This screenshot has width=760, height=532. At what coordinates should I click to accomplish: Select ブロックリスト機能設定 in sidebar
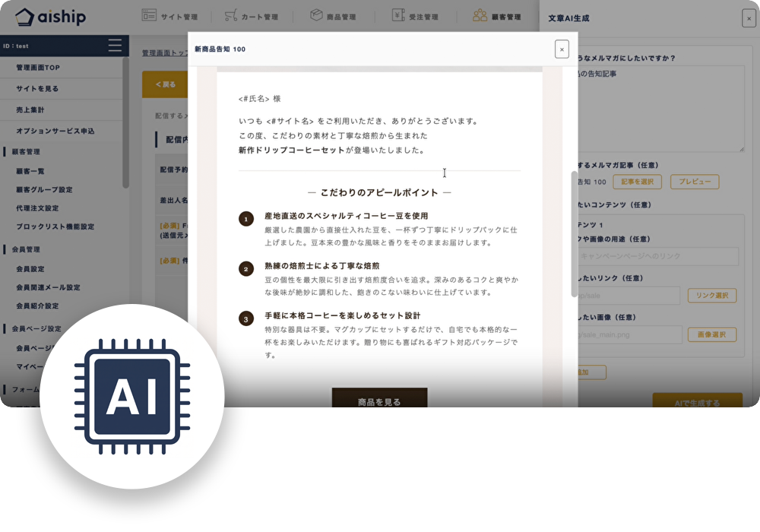click(55, 226)
